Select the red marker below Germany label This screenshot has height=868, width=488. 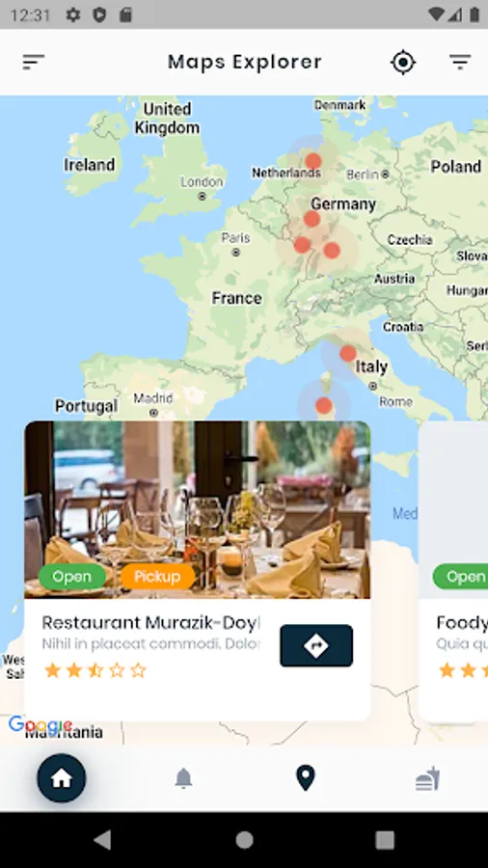click(x=312, y=219)
